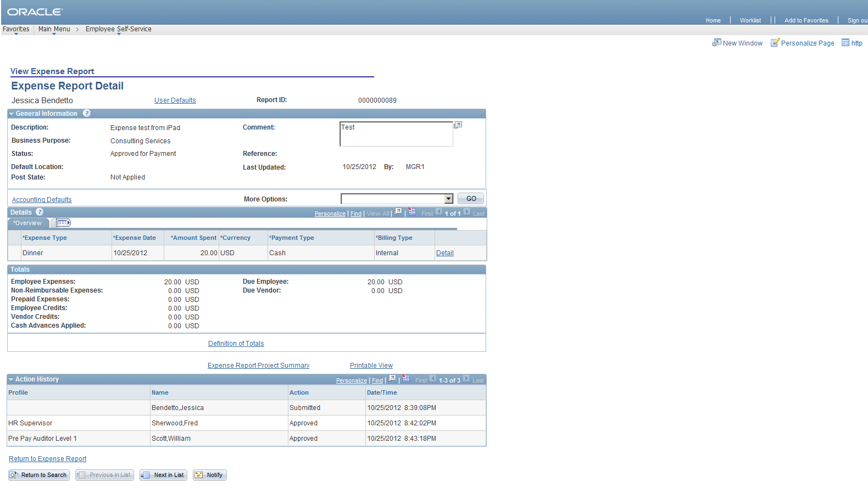The width and height of the screenshot is (868, 494).
Task: Open the Accounting Defaults link
Action: coord(42,200)
